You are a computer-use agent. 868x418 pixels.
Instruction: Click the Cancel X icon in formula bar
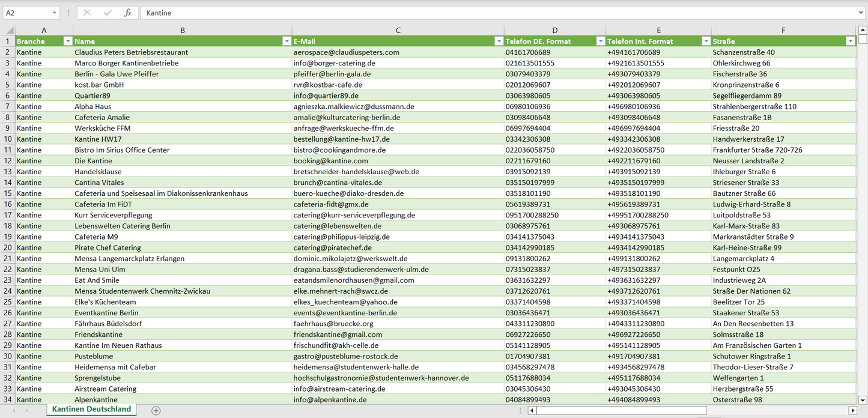[x=87, y=13]
